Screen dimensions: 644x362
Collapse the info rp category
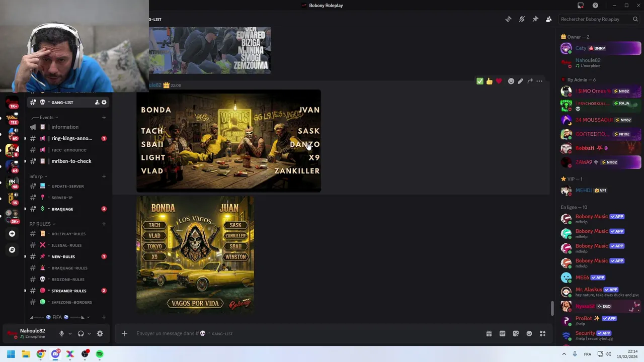[38, 176]
